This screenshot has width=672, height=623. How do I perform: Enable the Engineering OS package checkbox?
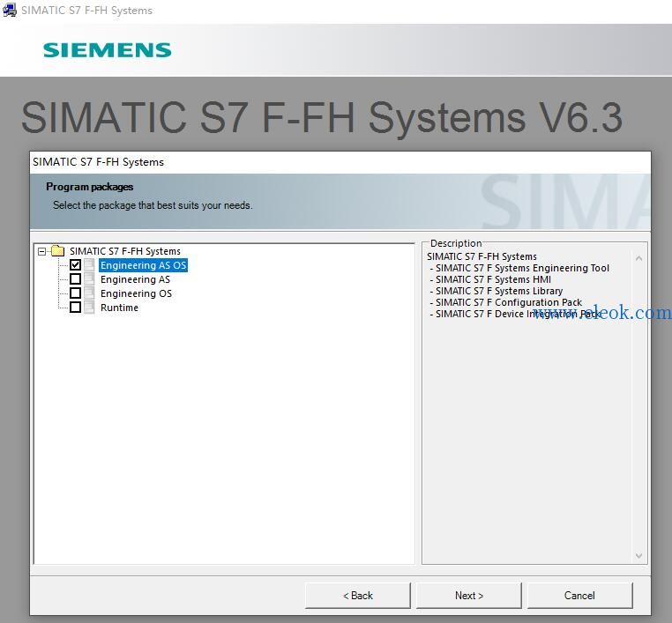coord(76,293)
